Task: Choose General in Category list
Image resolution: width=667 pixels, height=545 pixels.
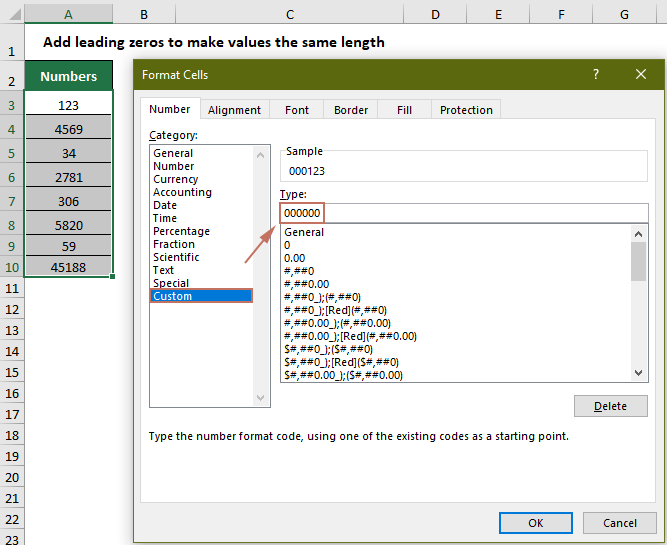Action: pyautogui.click(x=173, y=153)
